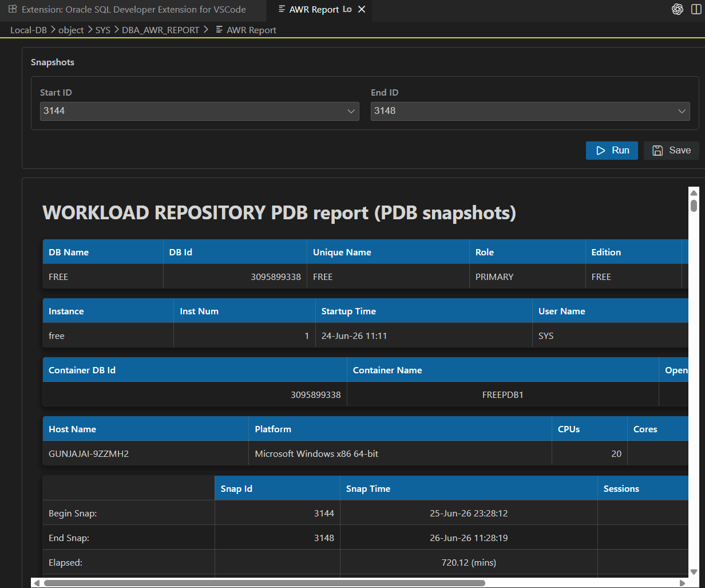Run the AWR report

tap(612, 151)
